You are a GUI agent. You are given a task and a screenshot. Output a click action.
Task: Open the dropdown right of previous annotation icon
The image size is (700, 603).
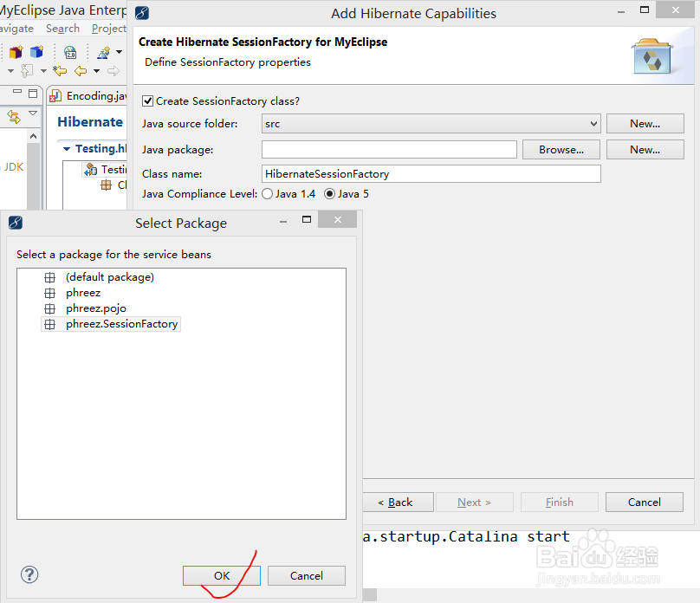43,71
